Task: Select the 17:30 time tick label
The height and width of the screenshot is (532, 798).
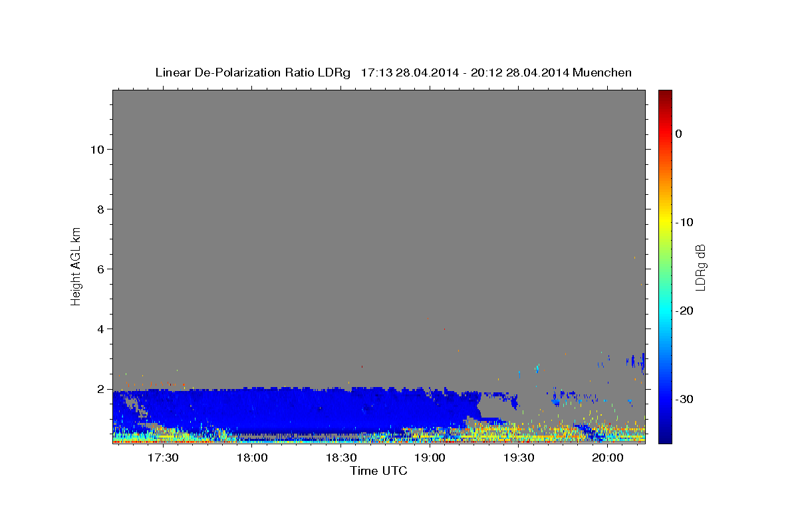Action: (163, 458)
